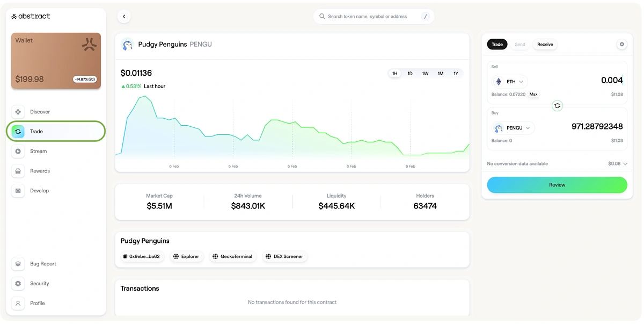Switch to the Trade tab in swap panel
Viewport: 644px width, 324px height.
click(497, 45)
